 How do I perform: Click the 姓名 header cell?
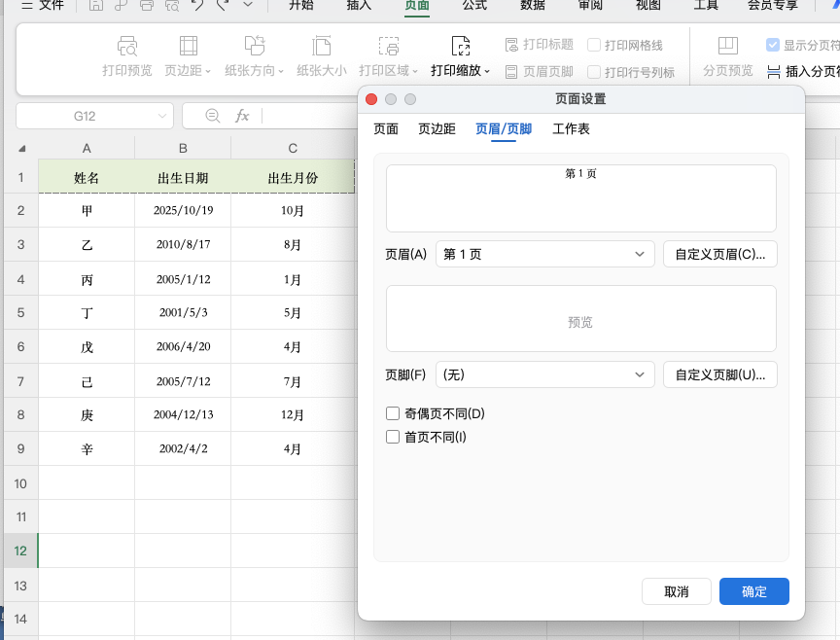point(87,177)
